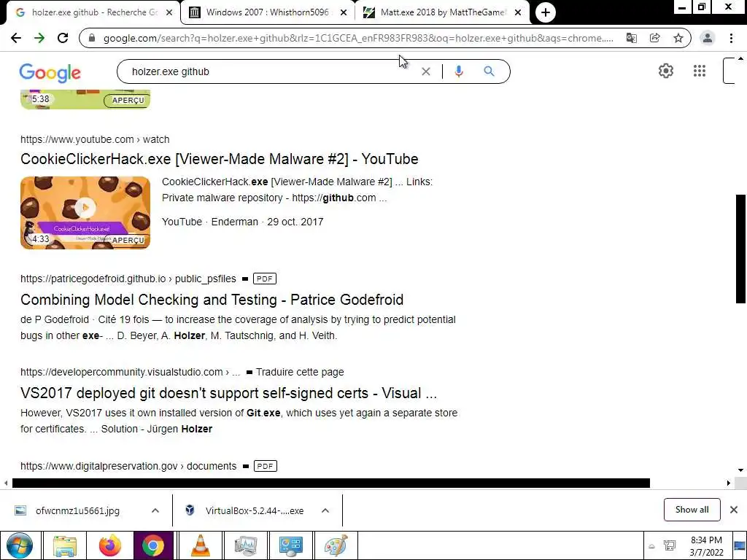Screen dimensions: 747x560
Task: Open the Google apps grid
Action: coord(700,71)
